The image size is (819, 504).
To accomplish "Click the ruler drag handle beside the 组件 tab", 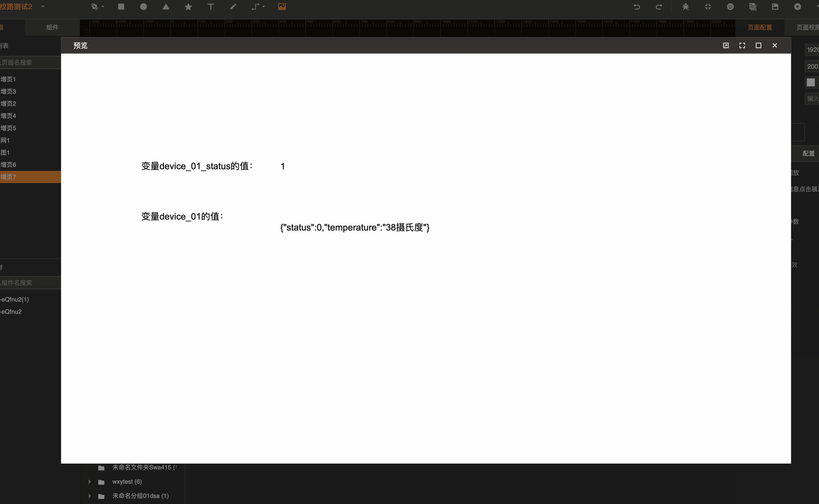I will [x=86, y=32].
